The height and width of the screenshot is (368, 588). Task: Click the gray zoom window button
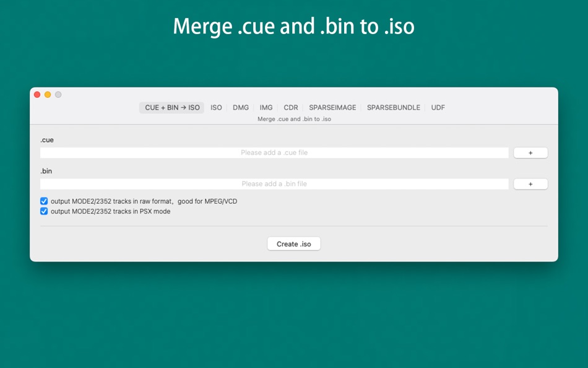tap(58, 95)
